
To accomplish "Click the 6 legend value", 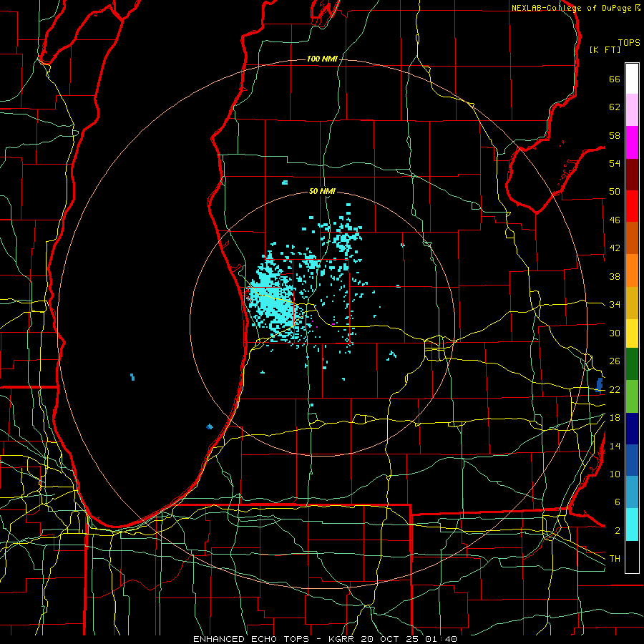I will 617,502.
